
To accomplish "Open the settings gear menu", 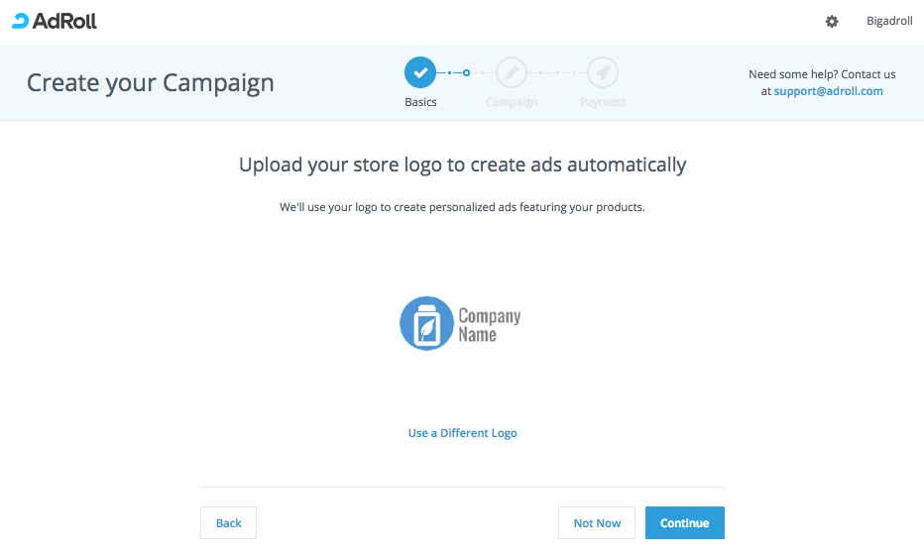I will [x=832, y=22].
